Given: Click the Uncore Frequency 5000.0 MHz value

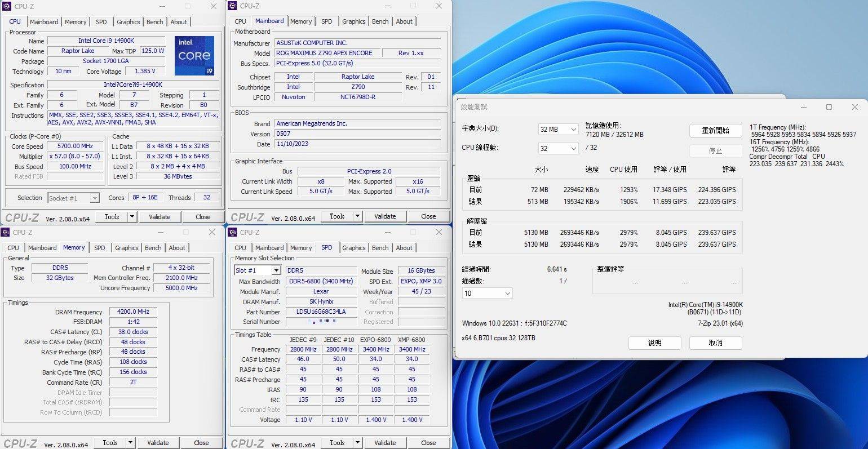Looking at the screenshot, I should point(181,288).
